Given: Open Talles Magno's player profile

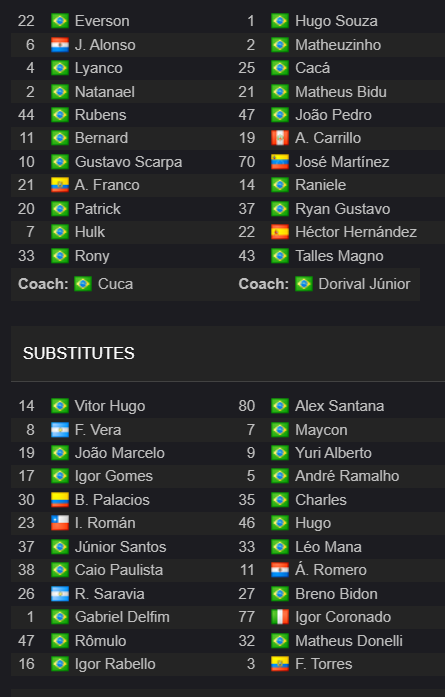Looking at the screenshot, I should point(339,256).
